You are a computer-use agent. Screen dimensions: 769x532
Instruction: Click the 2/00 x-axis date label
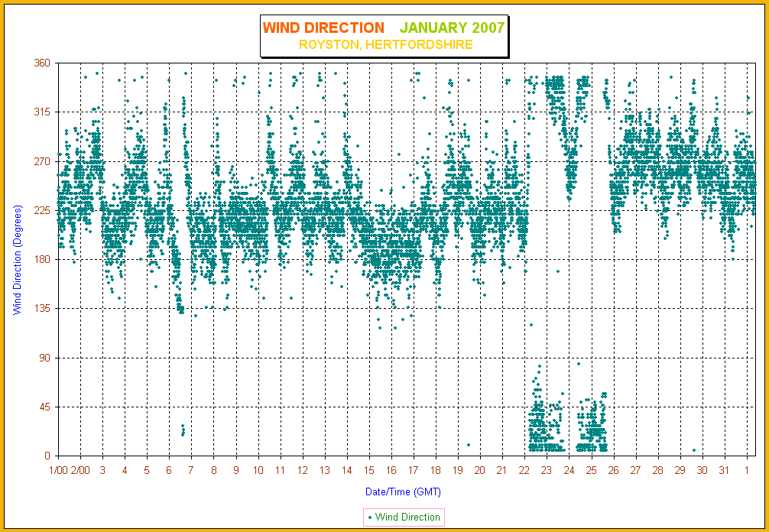80,470
